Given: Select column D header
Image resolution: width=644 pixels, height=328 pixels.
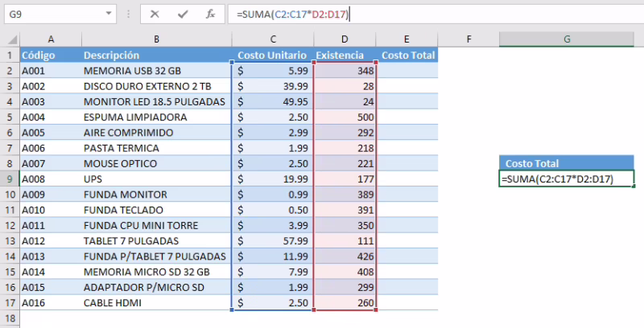Looking at the screenshot, I should [x=345, y=39].
